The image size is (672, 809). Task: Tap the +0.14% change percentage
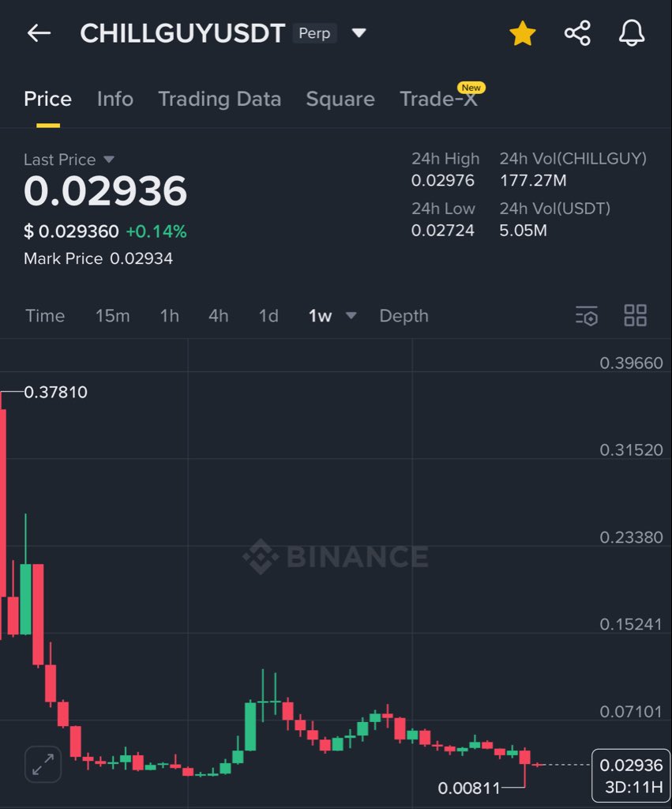[x=156, y=231]
